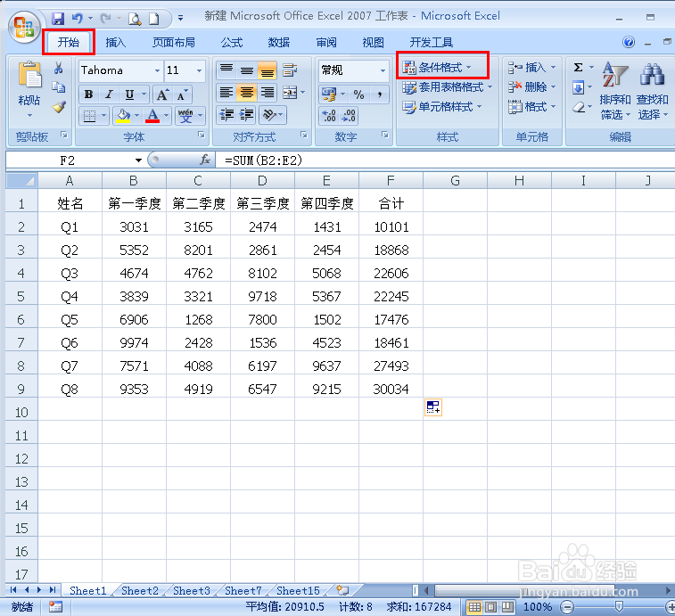Increase font size with larger A
The height and width of the screenshot is (616, 675).
pos(162,94)
